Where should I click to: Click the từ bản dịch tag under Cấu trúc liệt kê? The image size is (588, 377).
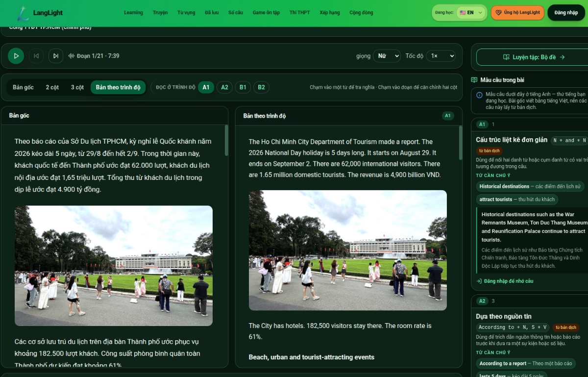(489, 151)
